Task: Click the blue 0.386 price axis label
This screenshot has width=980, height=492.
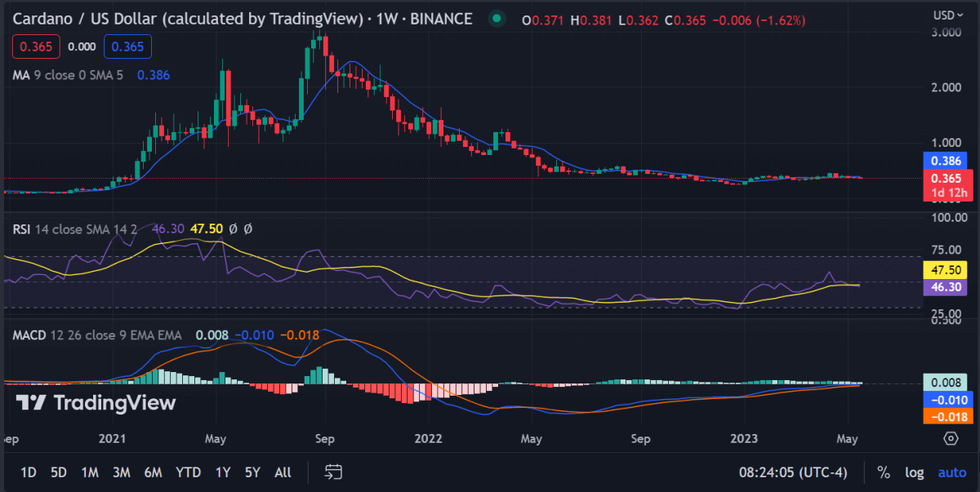Action: 947,161
